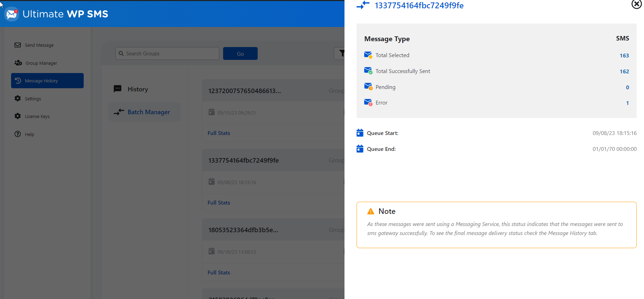Click the Help question mark icon

(18, 134)
